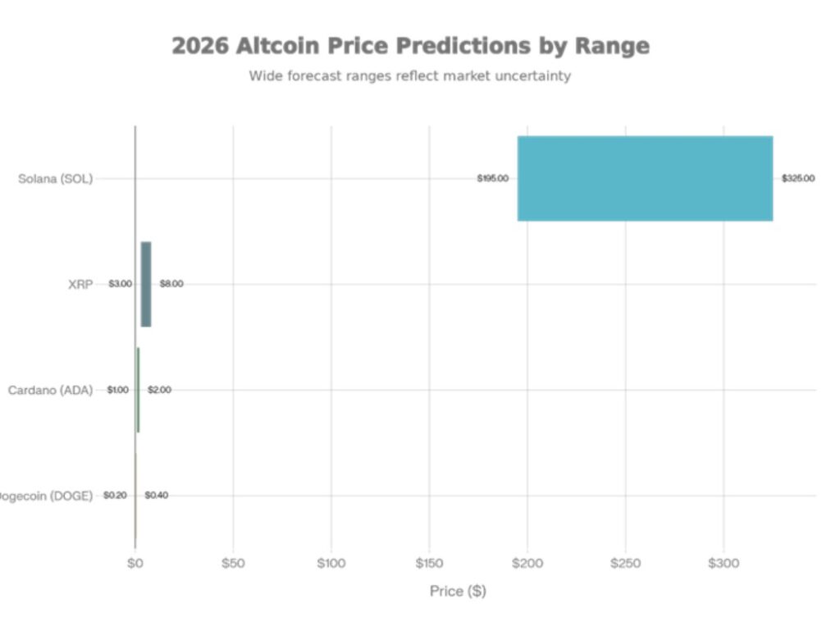This screenshot has height=618, width=840.
Task: Click the $3.00 XRP low value label
Action: point(120,284)
